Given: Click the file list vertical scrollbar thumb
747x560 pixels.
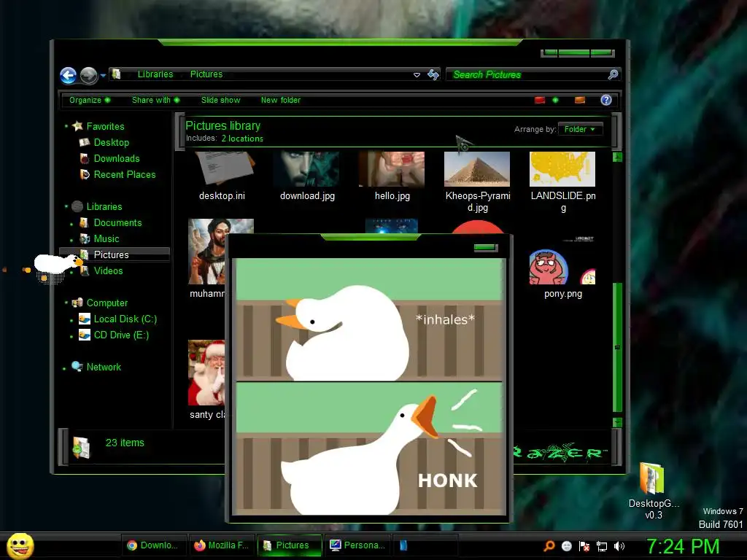Looking at the screenshot, I should tap(617, 347).
